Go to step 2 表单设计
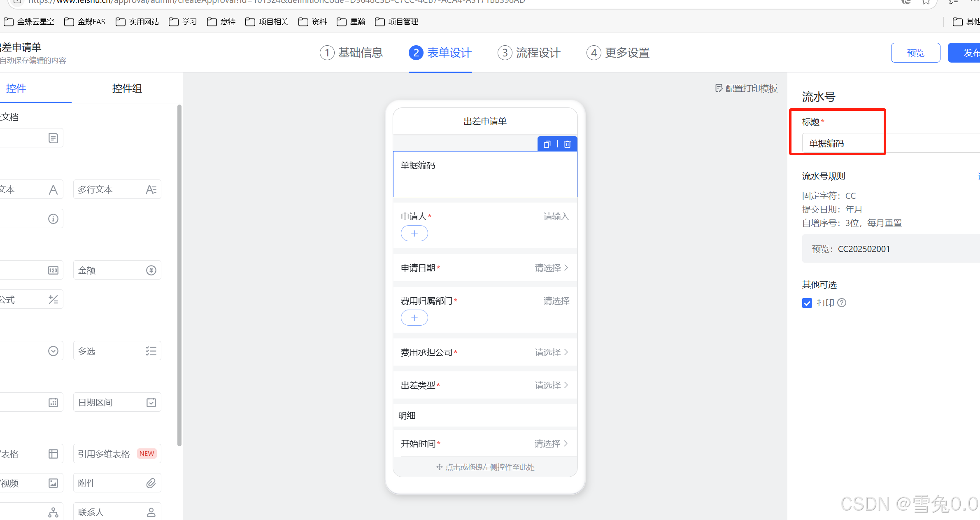This screenshot has height=520, width=980. [x=440, y=53]
